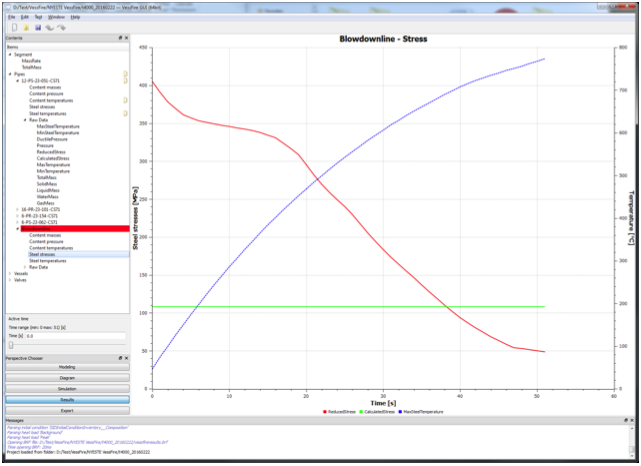Undock the Messages panel
Screen dimensions: 641x466
point(626,420)
